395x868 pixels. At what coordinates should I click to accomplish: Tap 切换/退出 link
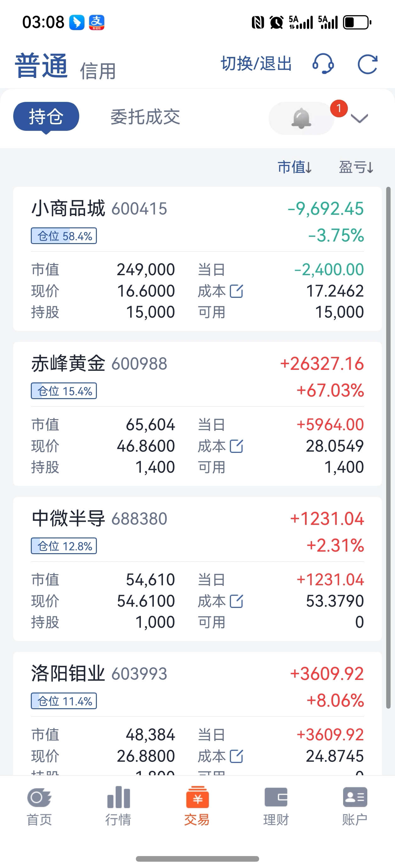[256, 64]
